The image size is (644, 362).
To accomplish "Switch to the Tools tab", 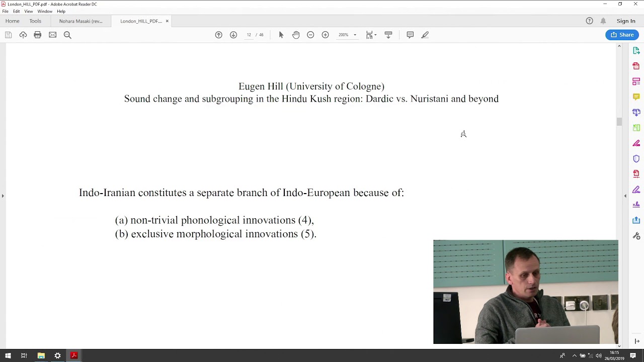I will [35, 21].
